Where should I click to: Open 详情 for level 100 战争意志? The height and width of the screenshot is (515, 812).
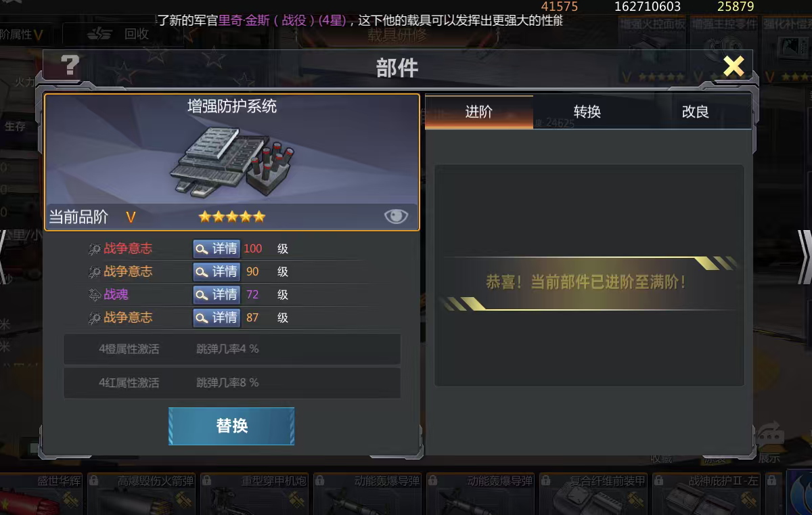216,248
